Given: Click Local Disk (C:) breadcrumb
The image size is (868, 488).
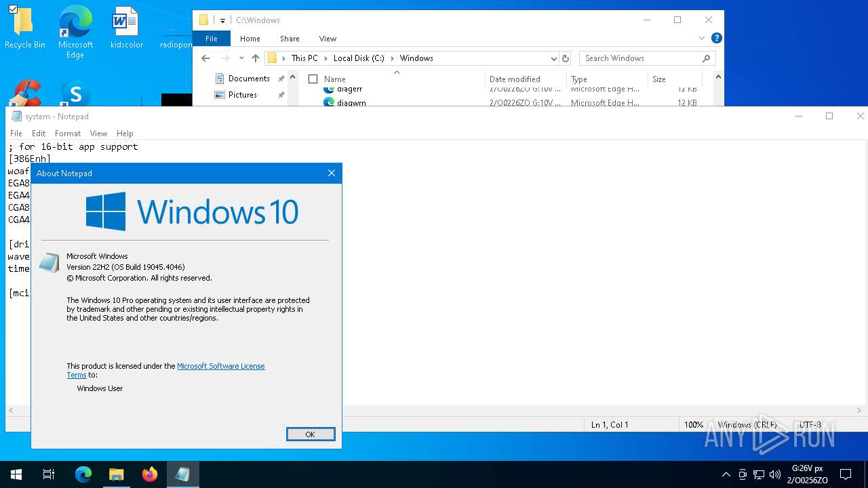Looking at the screenshot, I should [359, 58].
